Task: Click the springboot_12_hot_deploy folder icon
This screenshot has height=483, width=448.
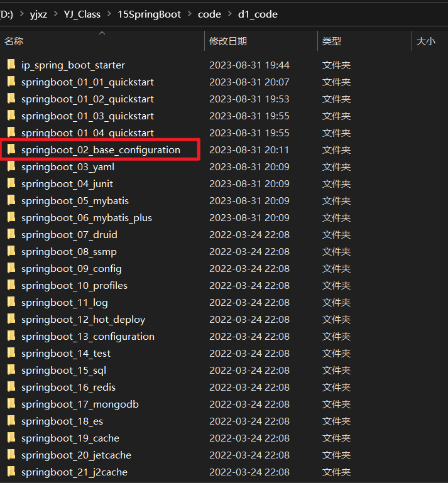Action: point(11,319)
